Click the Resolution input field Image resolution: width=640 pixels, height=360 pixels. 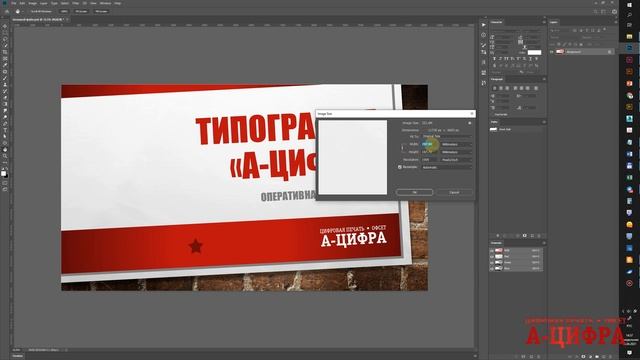(x=431, y=160)
